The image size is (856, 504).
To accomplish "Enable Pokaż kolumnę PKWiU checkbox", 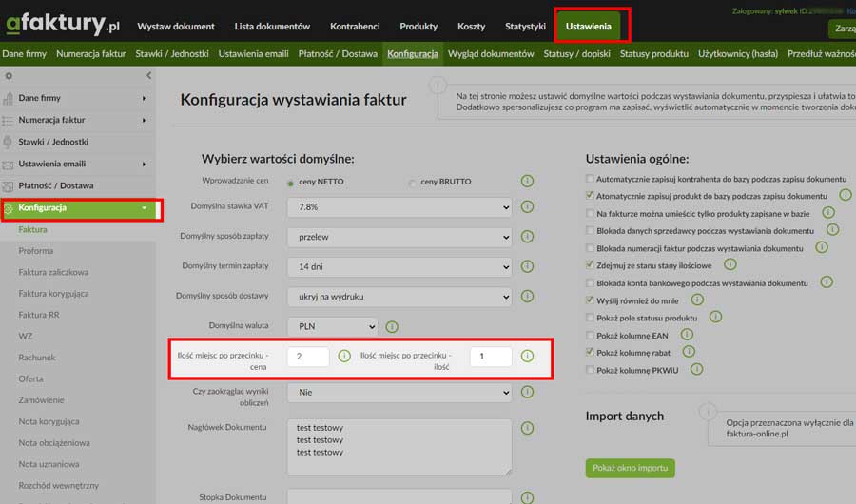I will point(591,370).
